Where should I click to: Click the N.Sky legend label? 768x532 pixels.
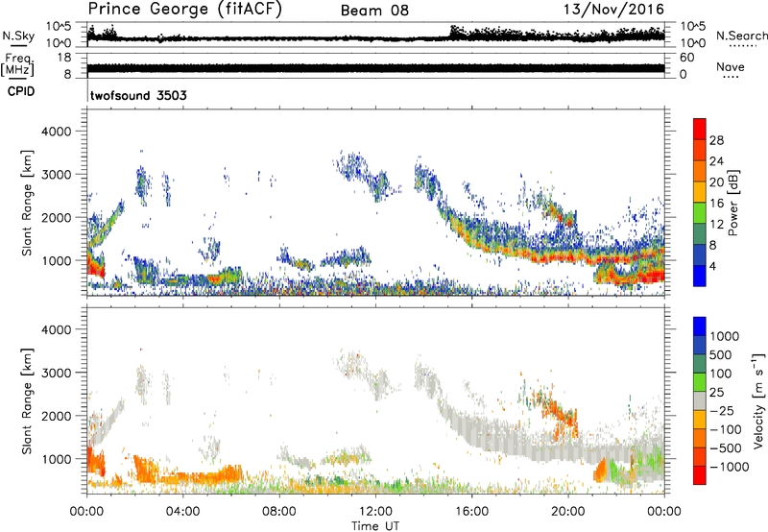tap(18, 36)
